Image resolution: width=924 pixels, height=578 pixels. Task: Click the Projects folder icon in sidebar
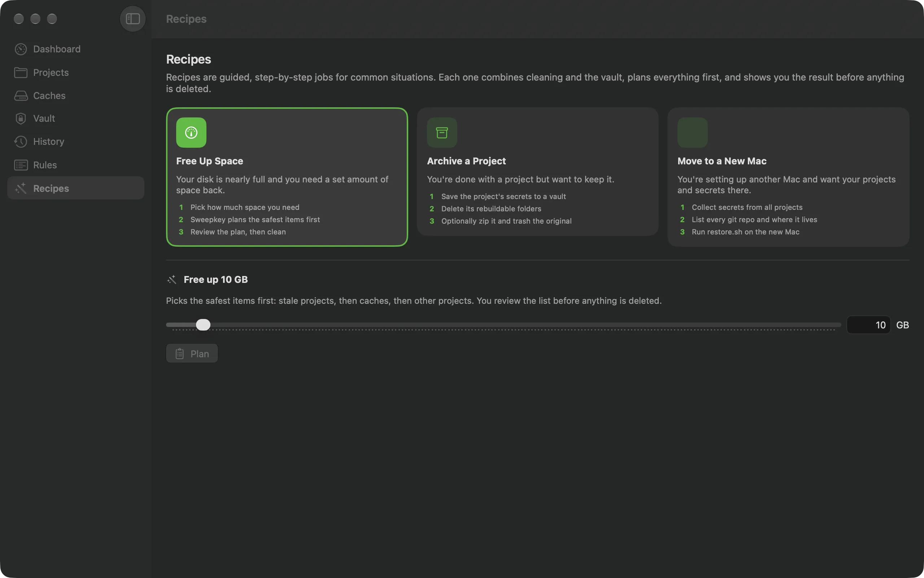point(21,73)
